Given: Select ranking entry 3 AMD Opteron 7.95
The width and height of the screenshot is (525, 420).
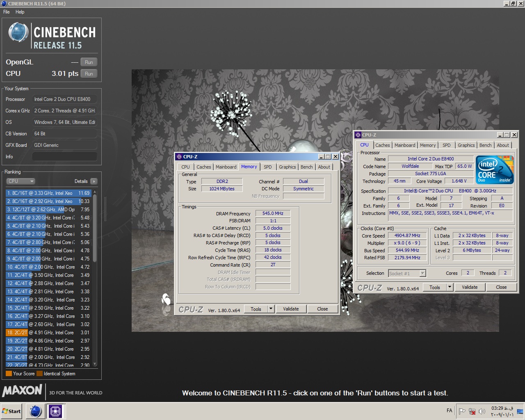Looking at the screenshot, I should (49, 209).
